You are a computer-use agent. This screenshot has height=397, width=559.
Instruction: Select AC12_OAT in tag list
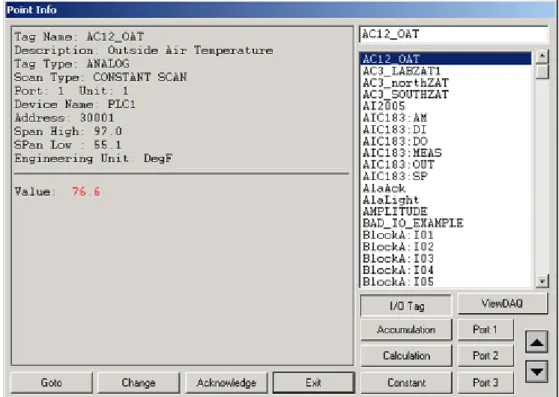[x=446, y=59]
